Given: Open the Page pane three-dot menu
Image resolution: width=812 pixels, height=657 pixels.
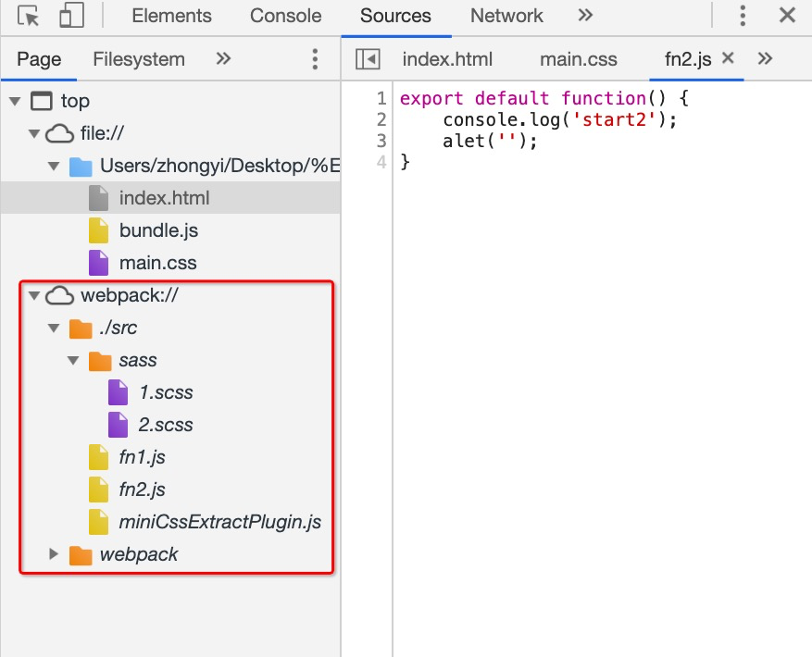Looking at the screenshot, I should click(x=315, y=59).
